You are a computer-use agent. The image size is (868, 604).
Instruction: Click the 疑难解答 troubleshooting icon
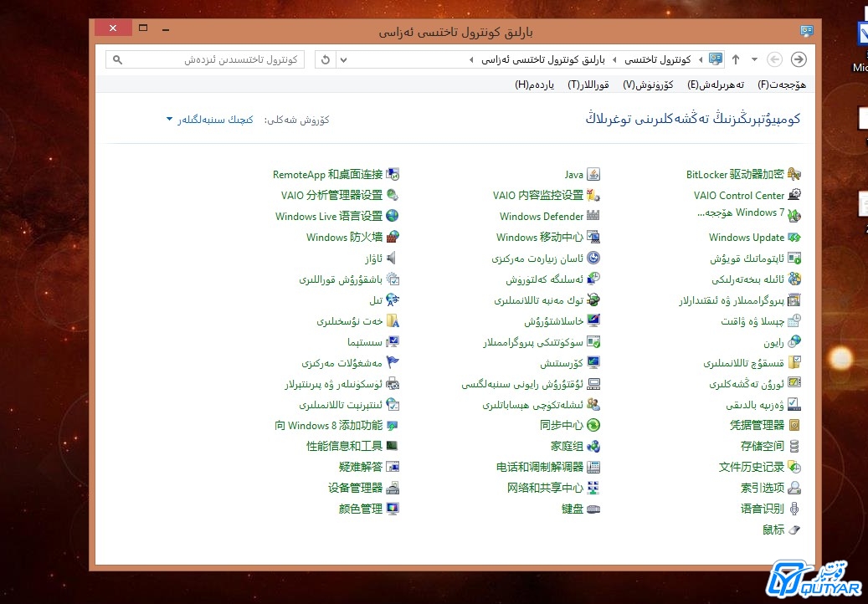tap(393, 467)
